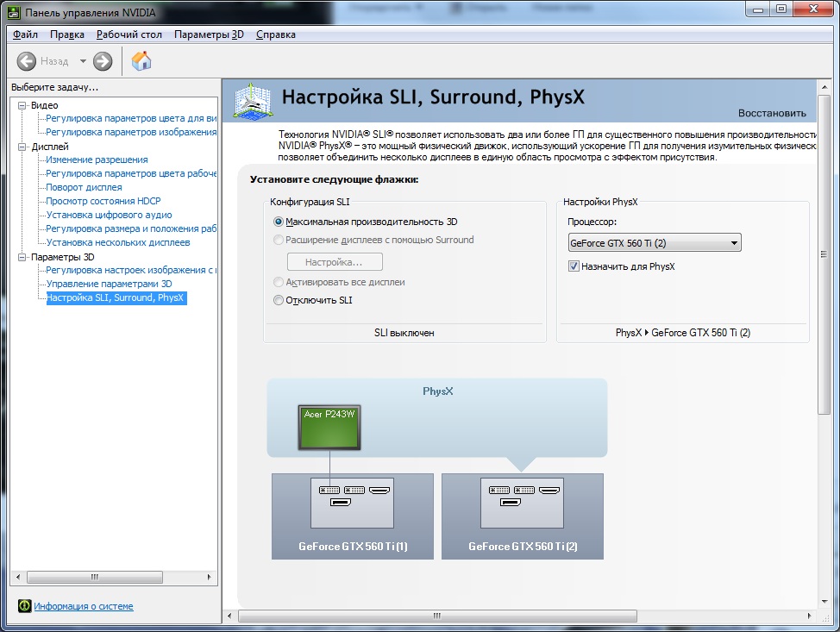The height and width of the screenshot is (632, 840).
Task: Toggle Назначить для PhysX checkbox
Action: coord(574,266)
